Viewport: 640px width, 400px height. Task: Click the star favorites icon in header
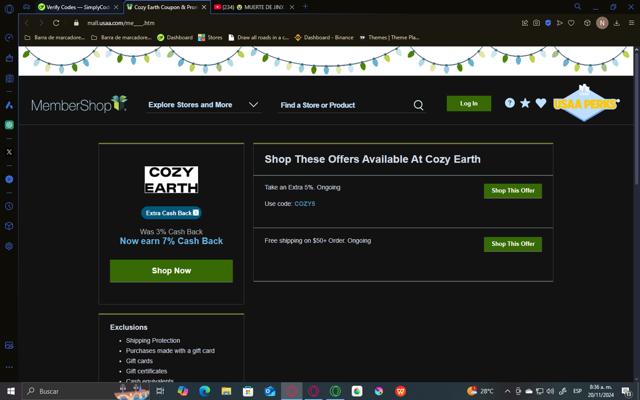tap(525, 103)
